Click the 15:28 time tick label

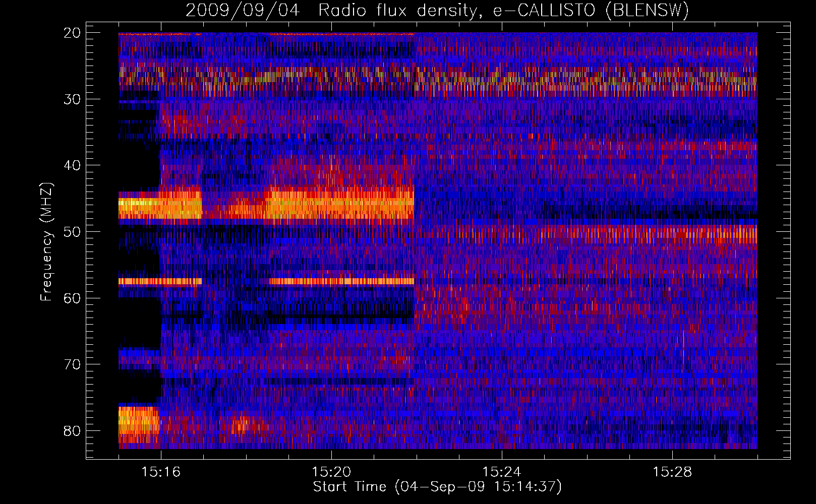pyautogui.click(x=672, y=472)
